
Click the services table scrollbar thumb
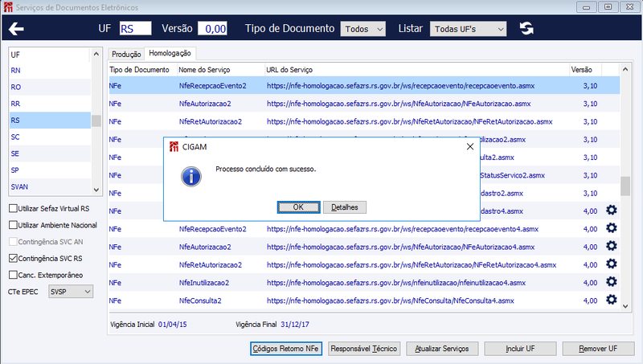(x=625, y=186)
